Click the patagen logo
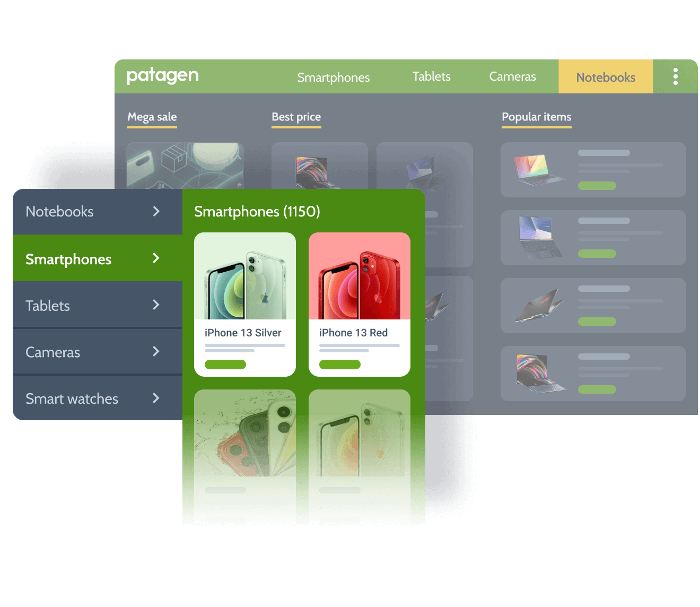Viewport: 700px width, 607px height. click(163, 76)
